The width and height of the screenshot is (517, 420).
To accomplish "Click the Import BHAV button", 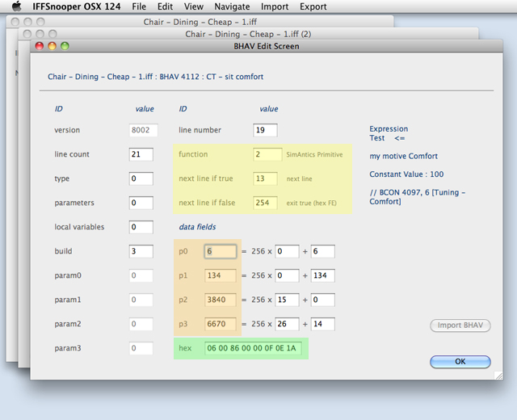I will point(460,325).
